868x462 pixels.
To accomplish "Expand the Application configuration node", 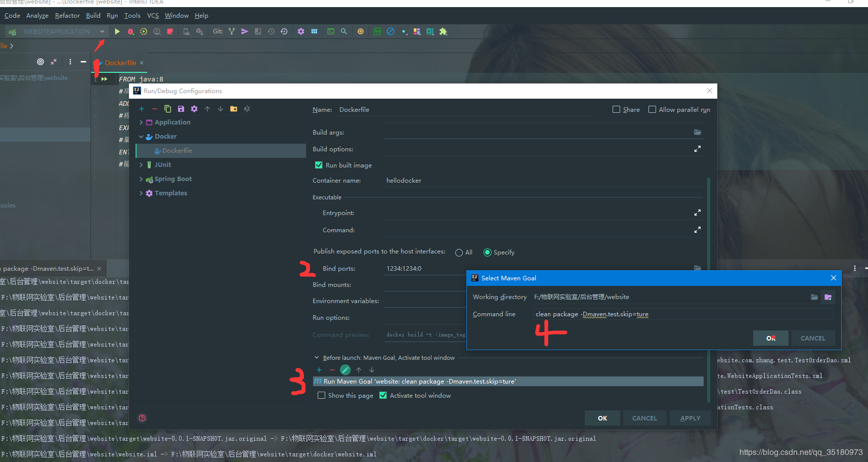I will (141, 122).
